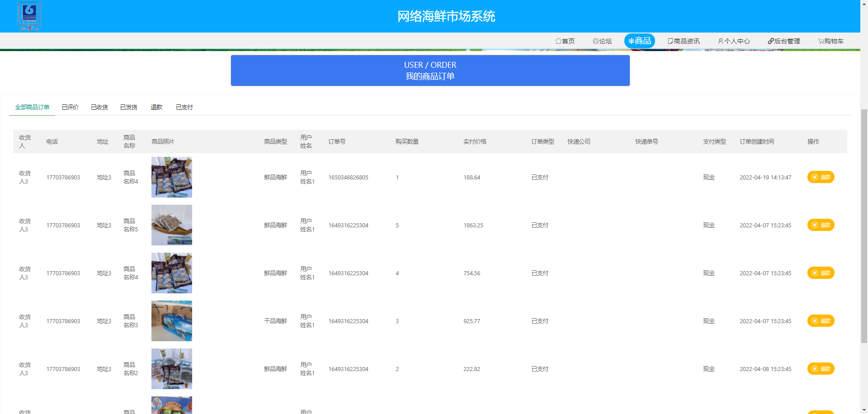Click 干品海鲜 product type cell
Image resolution: width=868 pixels, height=414 pixels.
coord(276,321)
